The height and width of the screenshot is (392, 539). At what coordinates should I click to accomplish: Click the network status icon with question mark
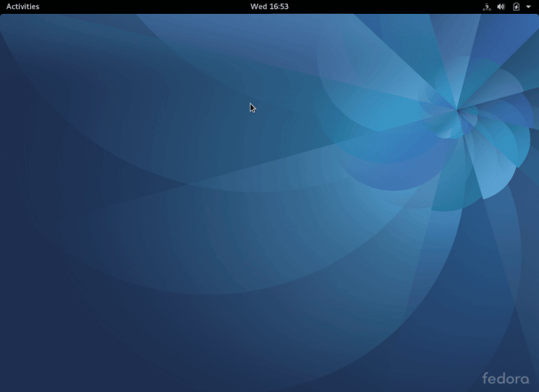pos(487,7)
